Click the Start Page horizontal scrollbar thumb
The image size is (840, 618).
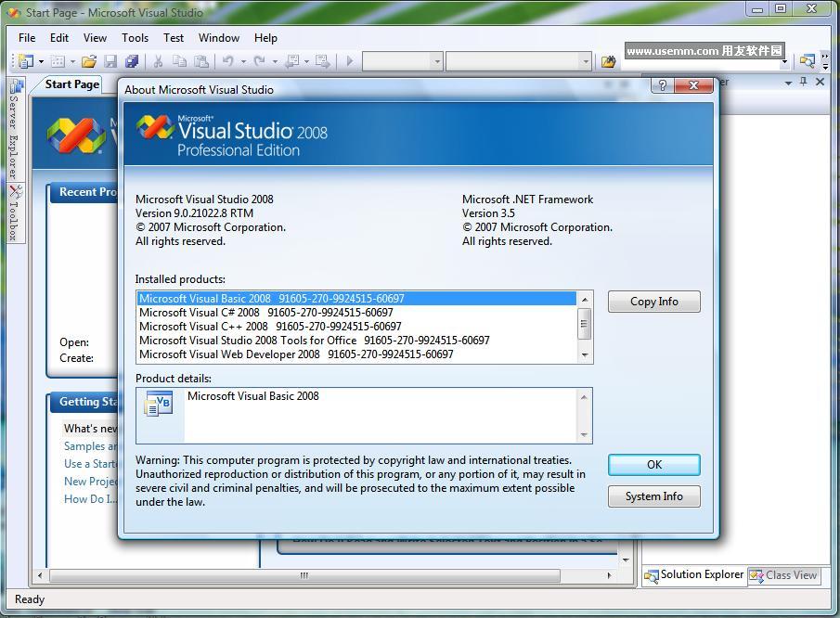304,575
